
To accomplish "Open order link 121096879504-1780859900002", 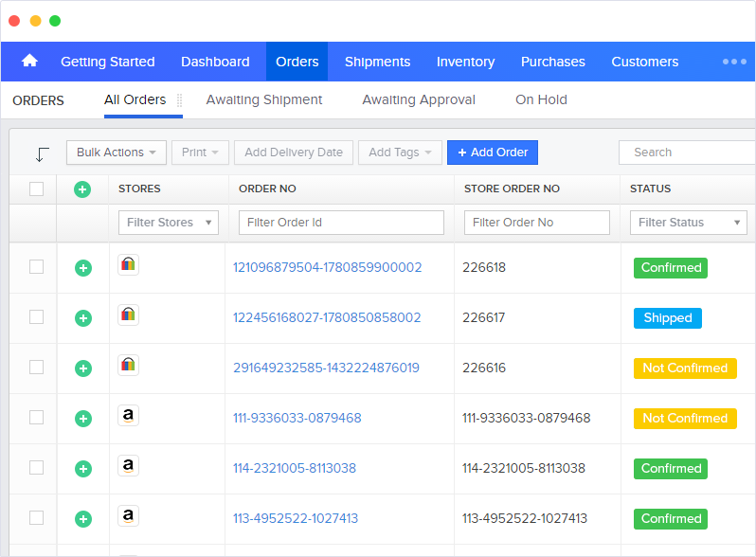I will [x=328, y=268].
